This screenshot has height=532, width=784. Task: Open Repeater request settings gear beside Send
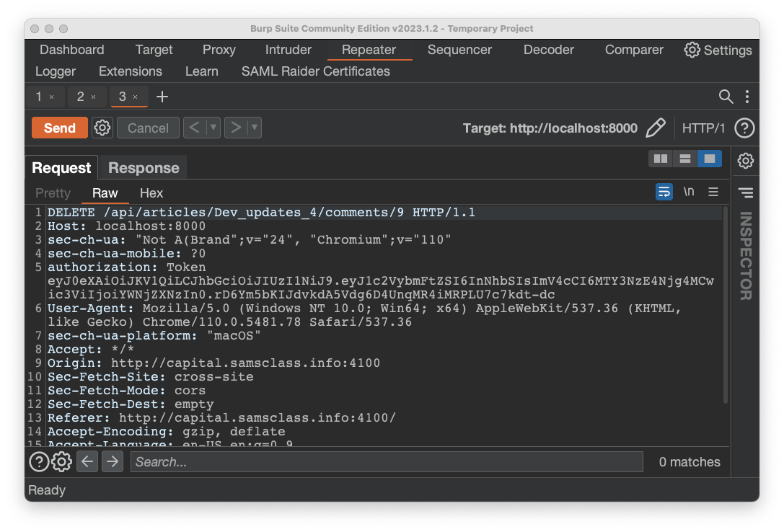pos(102,128)
